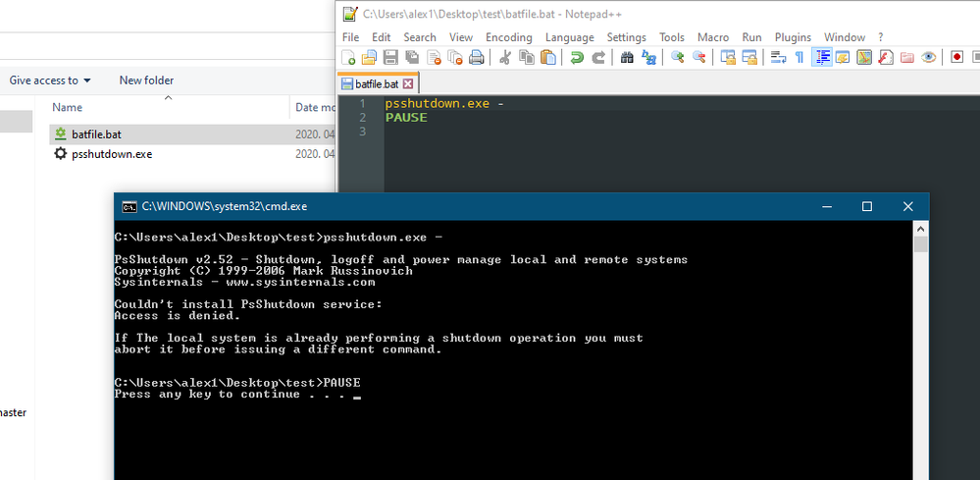Click line 1 code in the editor
The height and width of the screenshot is (480, 980).
click(x=443, y=104)
